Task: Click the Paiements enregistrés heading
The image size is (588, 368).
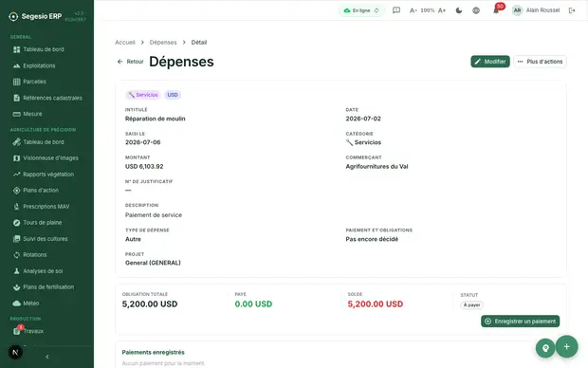Action: click(x=154, y=352)
